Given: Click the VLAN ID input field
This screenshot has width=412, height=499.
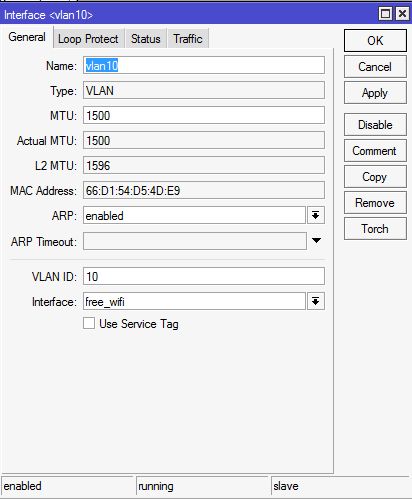Looking at the screenshot, I should [x=204, y=276].
